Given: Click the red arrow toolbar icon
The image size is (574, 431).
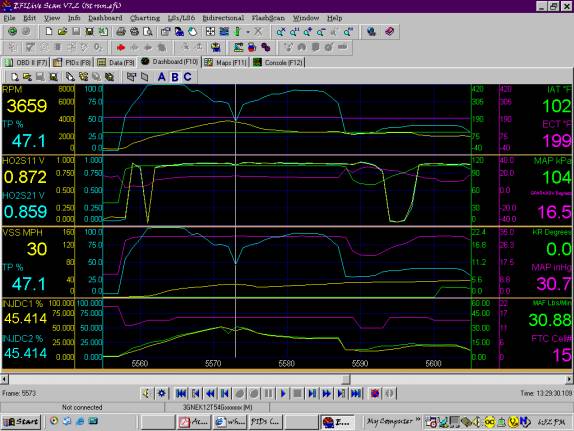Looking at the screenshot, I should point(120,47).
